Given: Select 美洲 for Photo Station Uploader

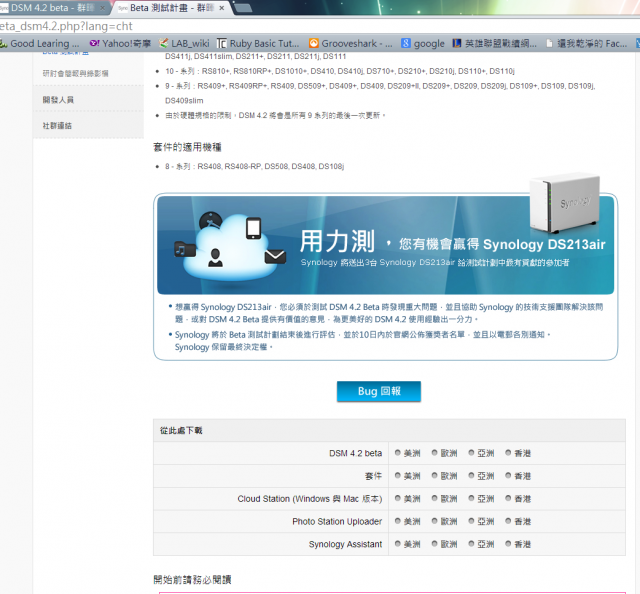Looking at the screenshot, I should click(398, 521).
